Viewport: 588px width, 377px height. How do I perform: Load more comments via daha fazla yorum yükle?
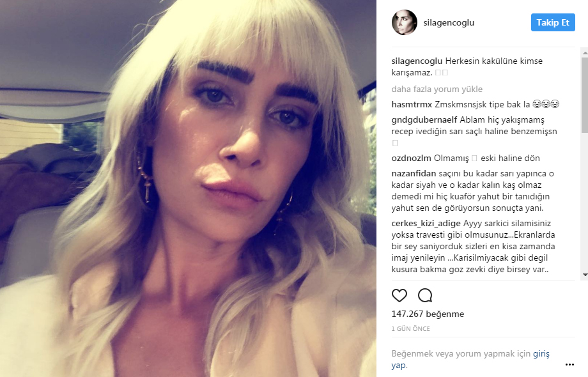(437, 89)
